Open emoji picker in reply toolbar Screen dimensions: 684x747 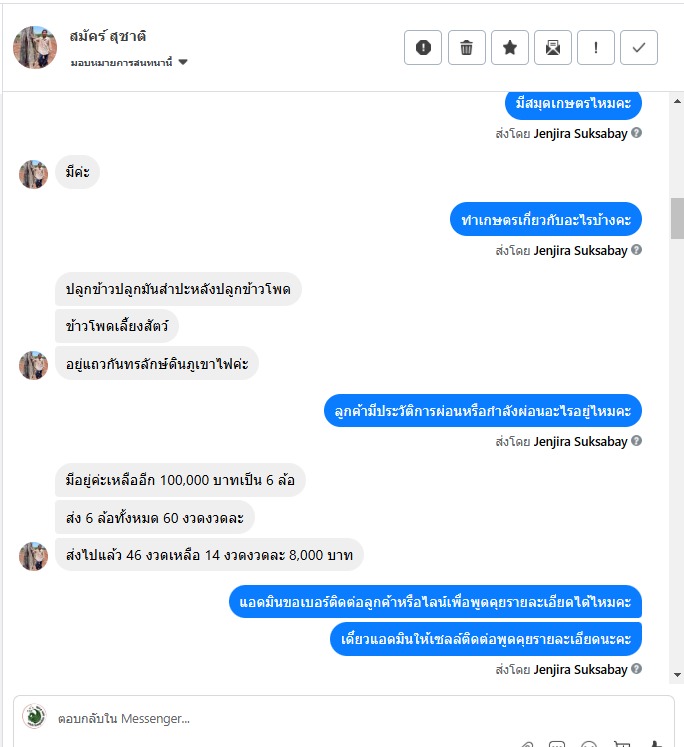tap(589, 745)
